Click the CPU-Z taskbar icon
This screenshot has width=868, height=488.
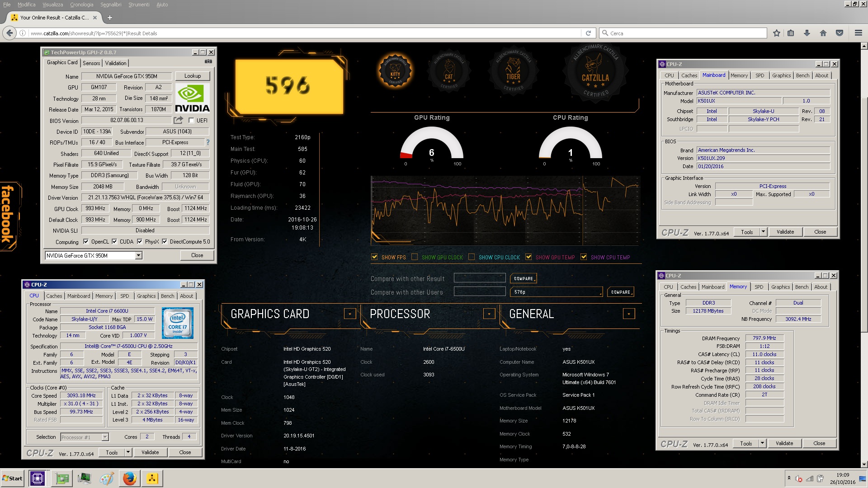[37, 478]
